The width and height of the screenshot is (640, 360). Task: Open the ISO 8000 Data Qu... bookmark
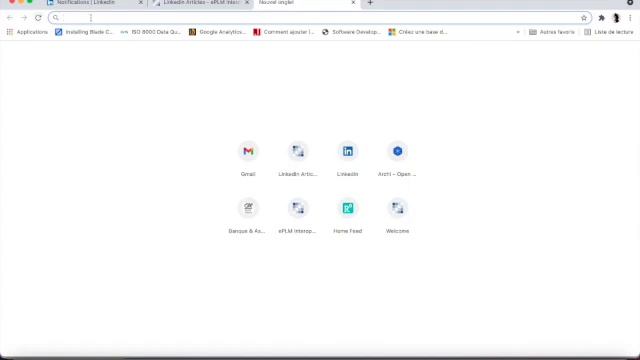[x=151, y=32]
